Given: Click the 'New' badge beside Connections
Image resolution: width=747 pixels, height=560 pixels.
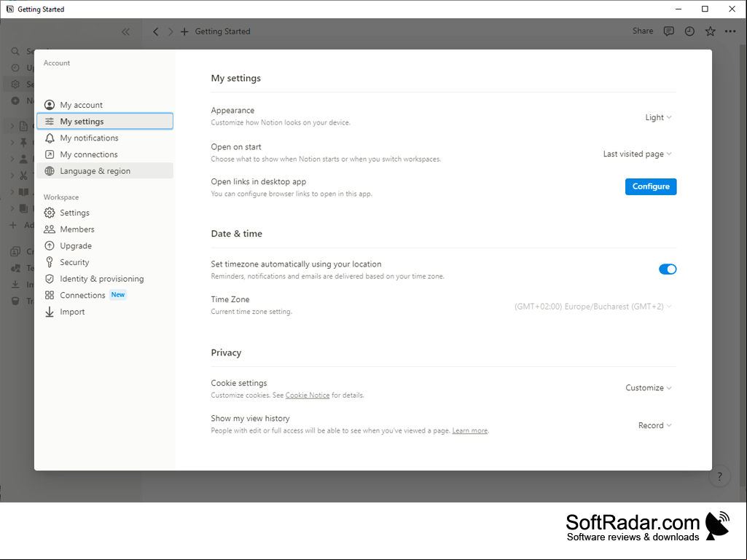Looking at the screenshot, I should [117, 295].
